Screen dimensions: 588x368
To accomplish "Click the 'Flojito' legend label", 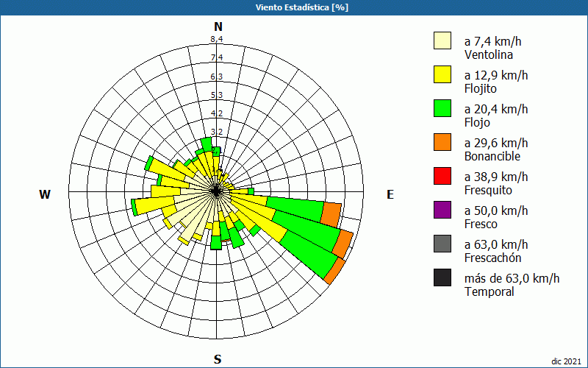I will pyautogui.click(x=481, y=89).
